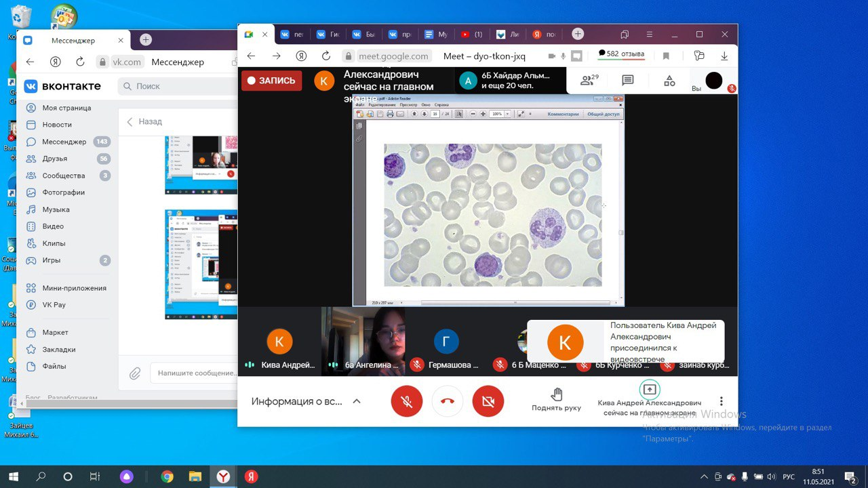Image resolution: width=868 pixels, height=488 pixels.
Task: Open browser downloads arrow icon
Action: click(x=724, y=56)
